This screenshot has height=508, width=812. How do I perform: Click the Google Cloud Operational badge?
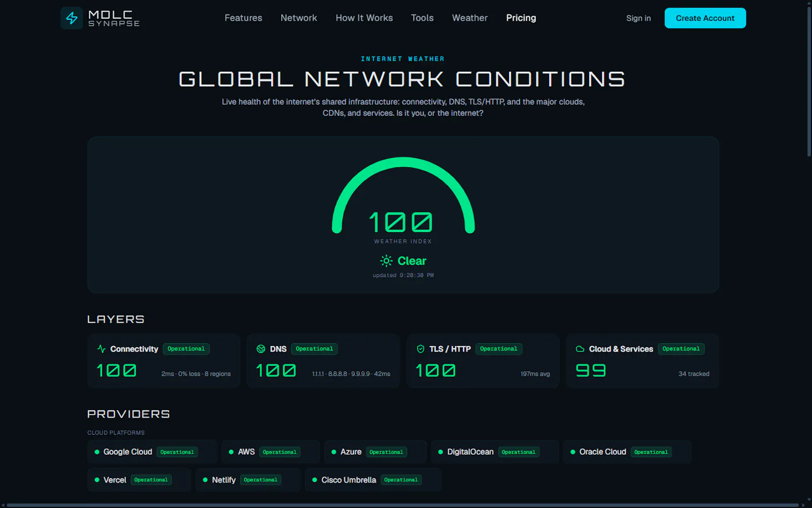[x=177, y=452]
